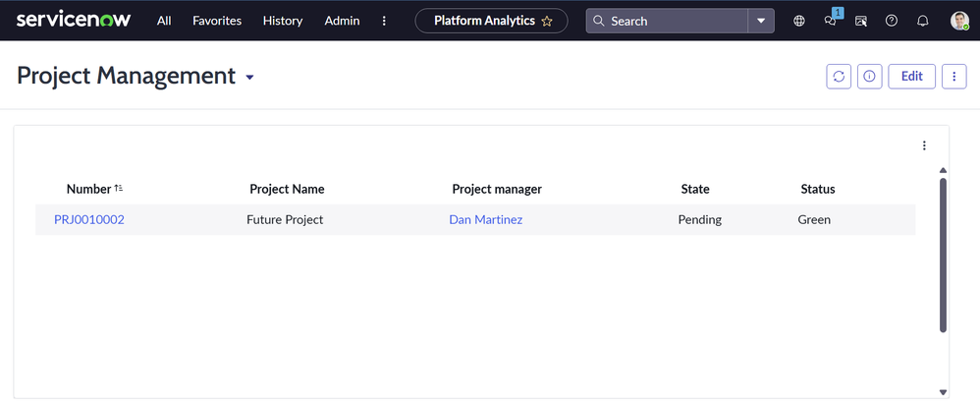
Task: Click the Edit button
Action: click(x=912, y=77)
